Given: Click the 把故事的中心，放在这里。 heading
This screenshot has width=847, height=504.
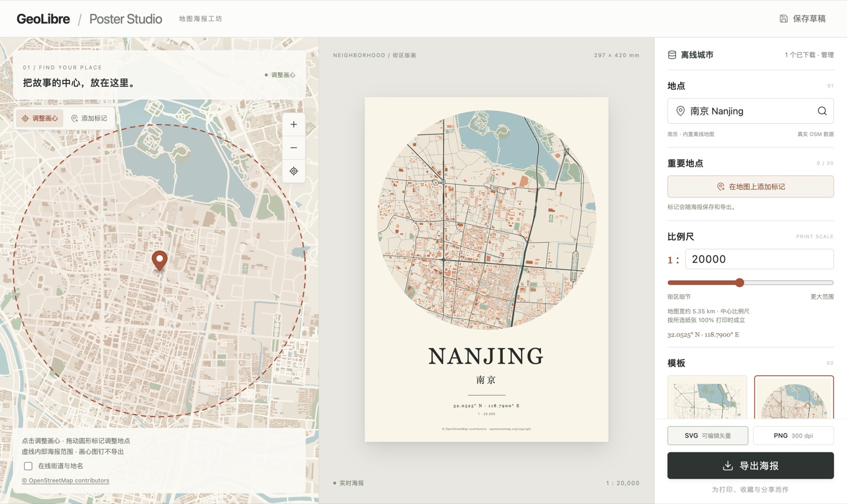Looking at the screenshot, I should click(79, 83).
